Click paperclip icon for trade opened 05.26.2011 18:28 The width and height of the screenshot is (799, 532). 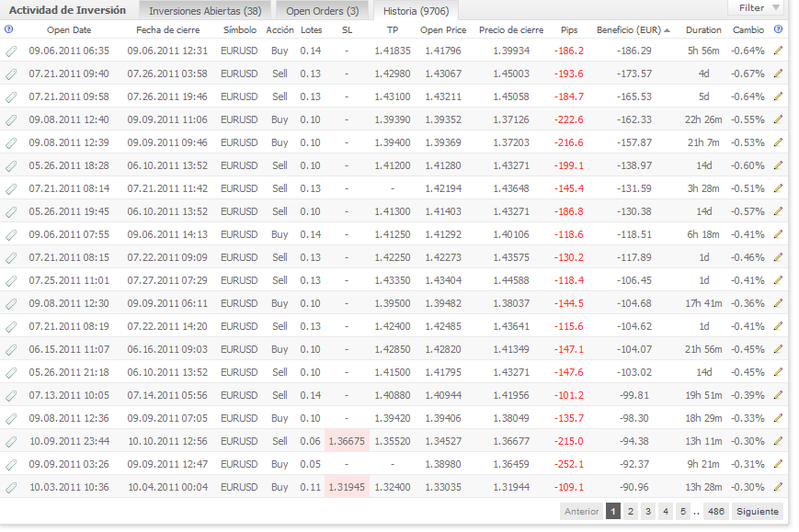pos(11,166)
